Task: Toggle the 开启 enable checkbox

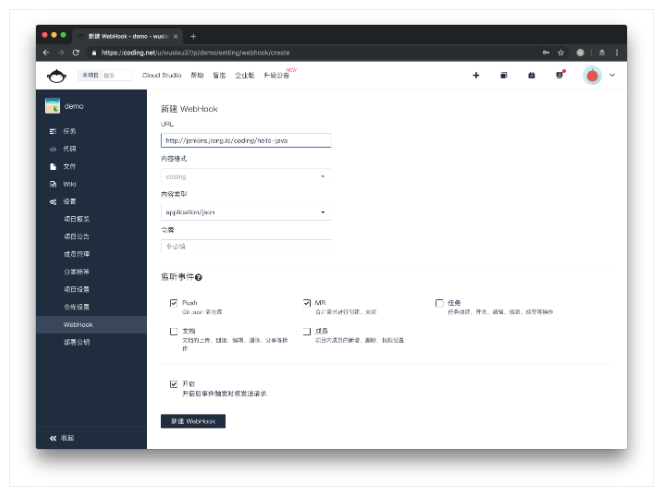Action: tap(174, 384)
